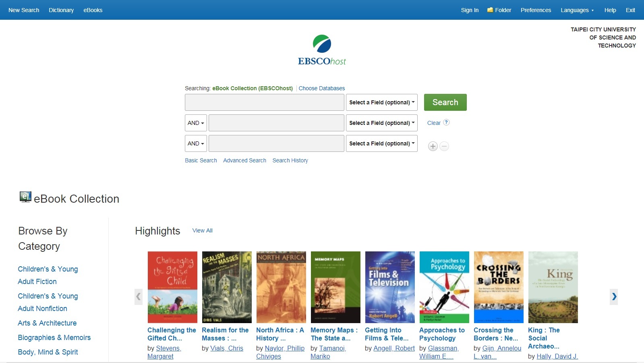This screenshot has height=363, width=644.
Task: Open Realism for the Masses cover
Action: coord(227,287)
